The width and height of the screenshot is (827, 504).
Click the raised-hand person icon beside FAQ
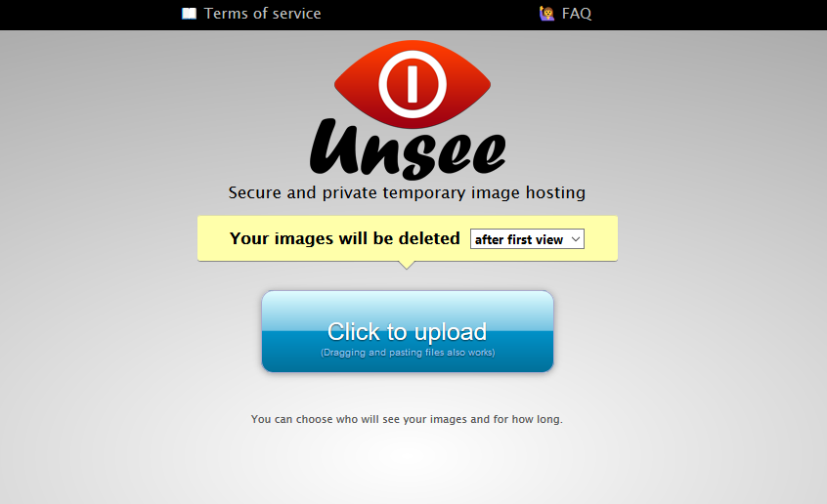click(546, 13)
